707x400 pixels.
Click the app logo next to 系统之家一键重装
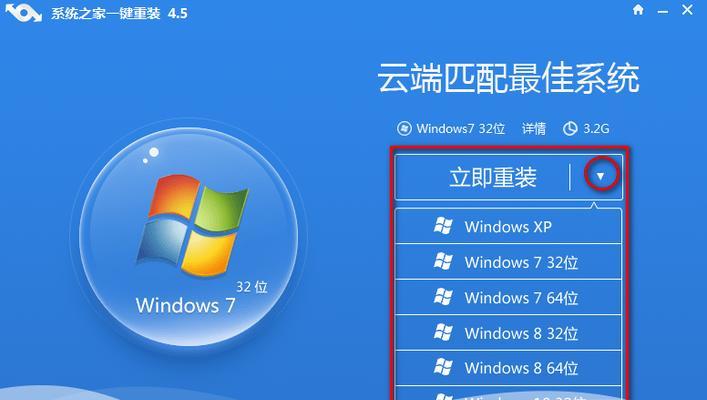(23, 11)
